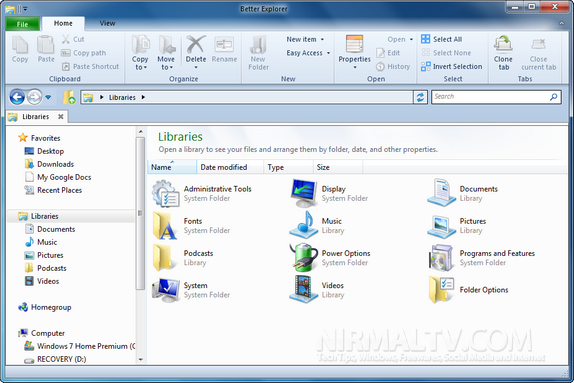Sort by the Type column header

[288, 167]
